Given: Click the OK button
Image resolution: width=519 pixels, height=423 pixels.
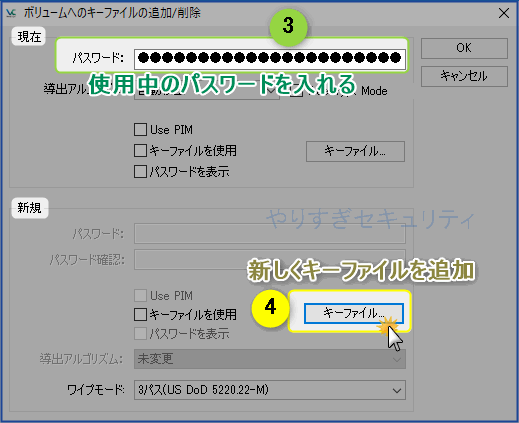Looking at the screenshot, I should 464,48.
